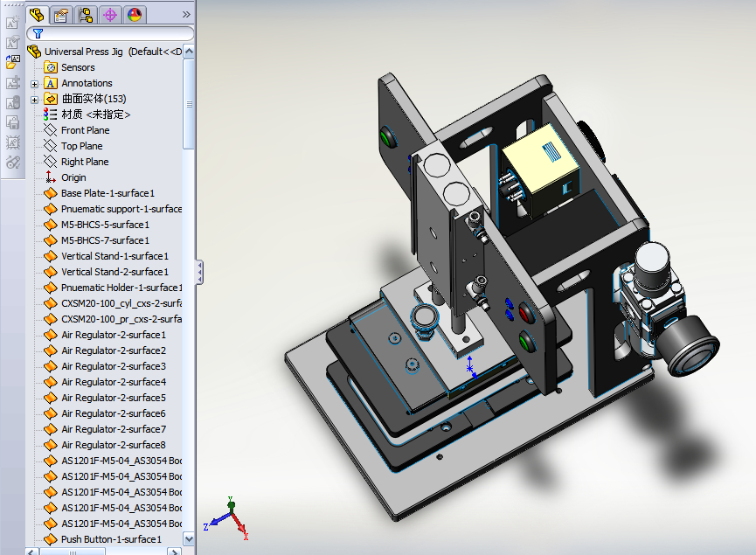
Task: Collapse the panel using splitter handle
Action: [x=199, y=273]
